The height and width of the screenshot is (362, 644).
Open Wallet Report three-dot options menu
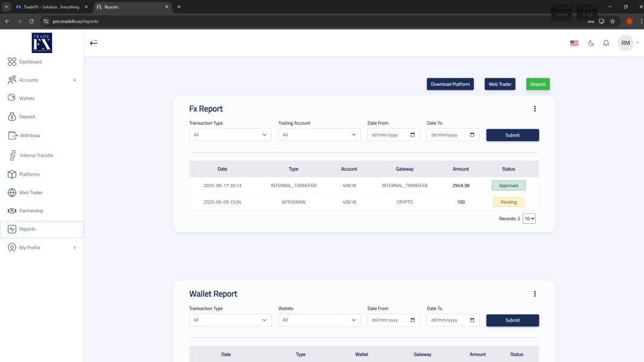(x=535, y=294)
